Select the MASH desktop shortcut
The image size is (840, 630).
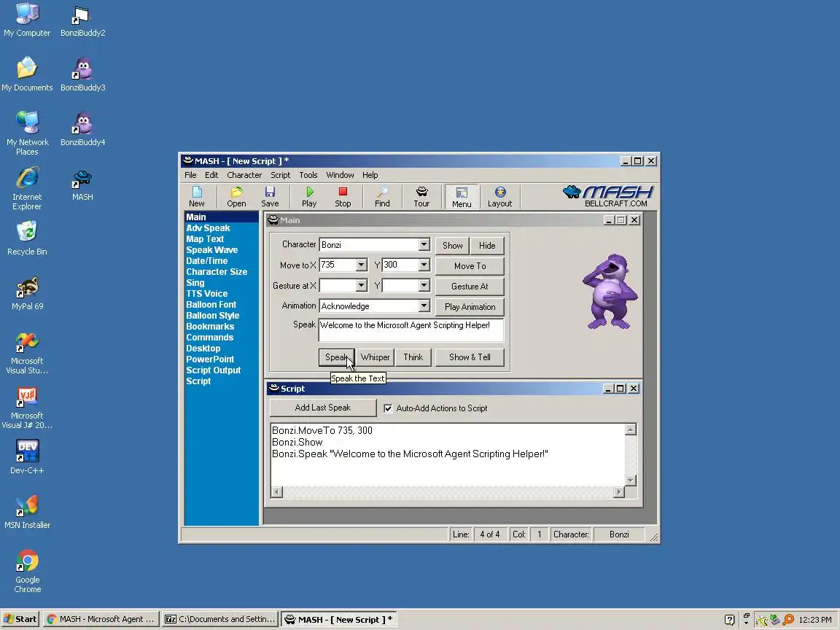(x=82, y=184)
